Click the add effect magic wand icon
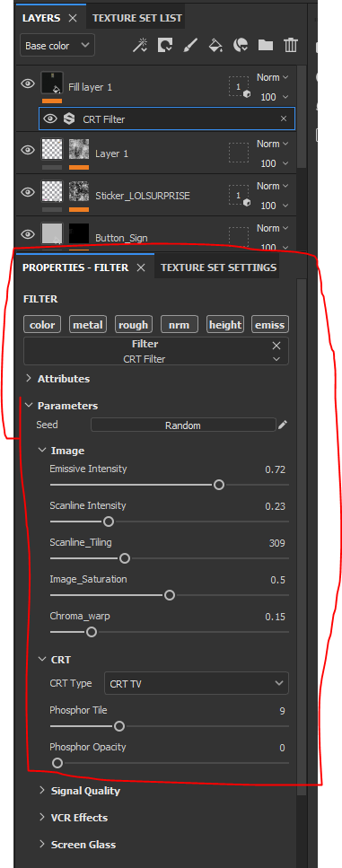Image resolution: width=342 pixels, height=868 pixels. point(139,45)
